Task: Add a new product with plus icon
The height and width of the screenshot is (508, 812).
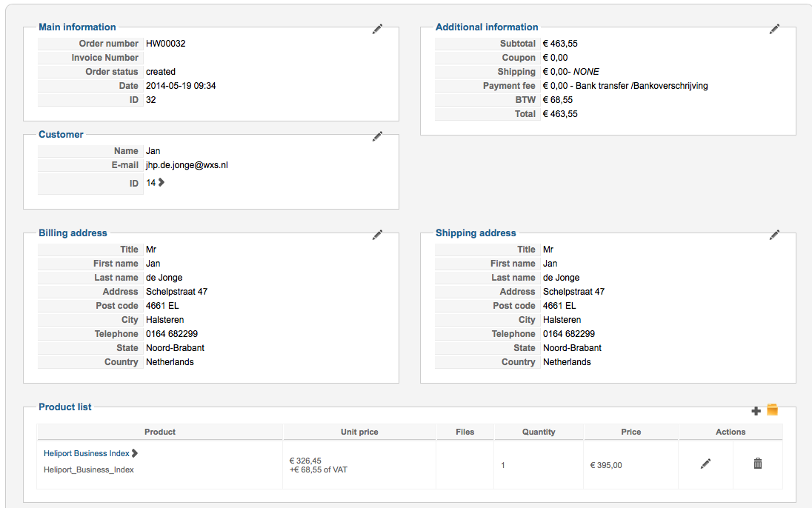Action: coord(756,411)
